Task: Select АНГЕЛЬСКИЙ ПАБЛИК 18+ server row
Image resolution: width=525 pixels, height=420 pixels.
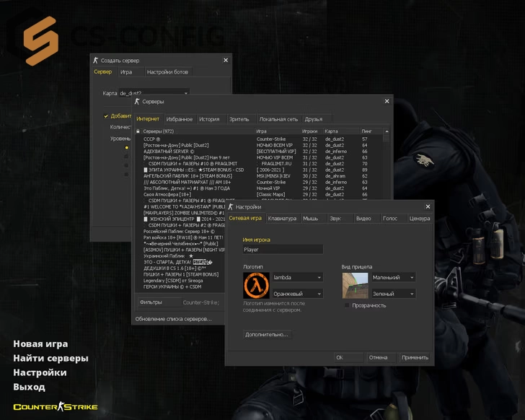Action: point(260,176)
